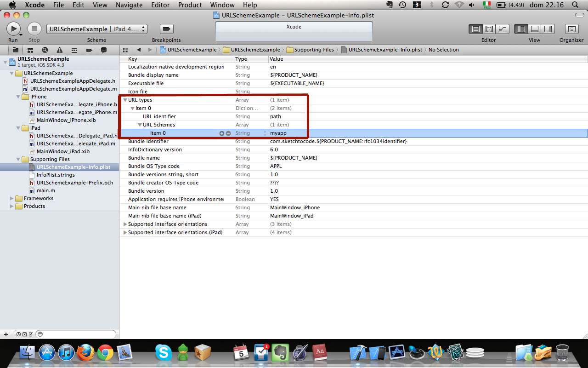Open the Organizer window

click(x=571, y=29)
